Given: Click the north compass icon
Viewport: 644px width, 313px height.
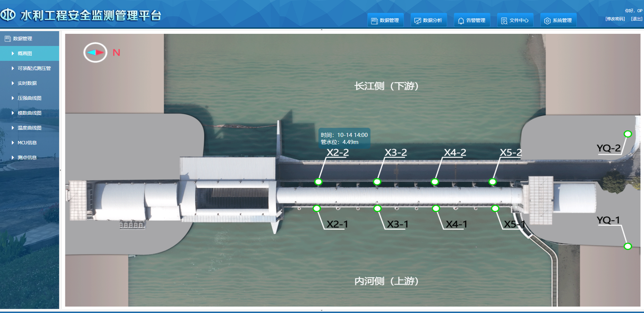Looking at the screenshot, I should click(x=95, y=52).
